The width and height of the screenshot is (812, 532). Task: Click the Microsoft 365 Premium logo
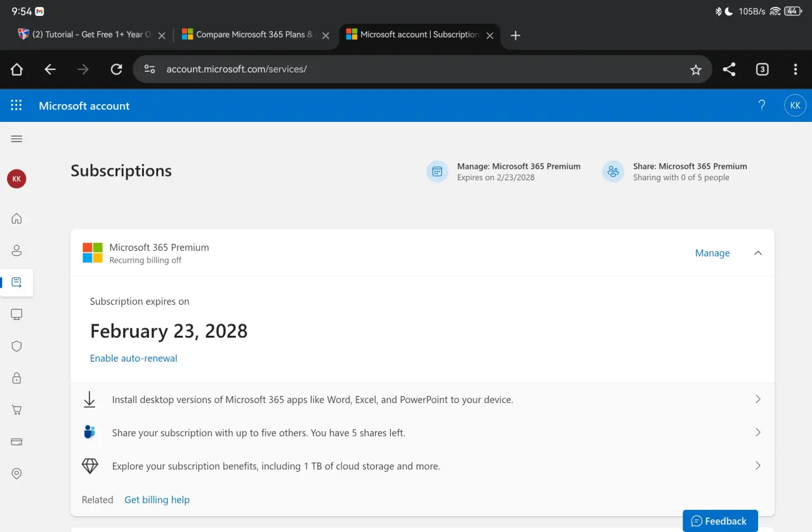(x=93, y=253)
